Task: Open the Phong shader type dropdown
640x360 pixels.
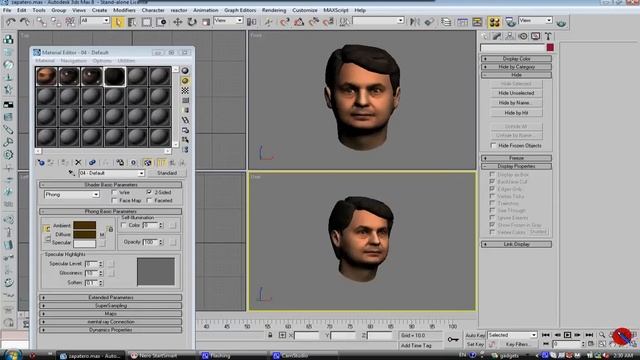Action: 71,195
